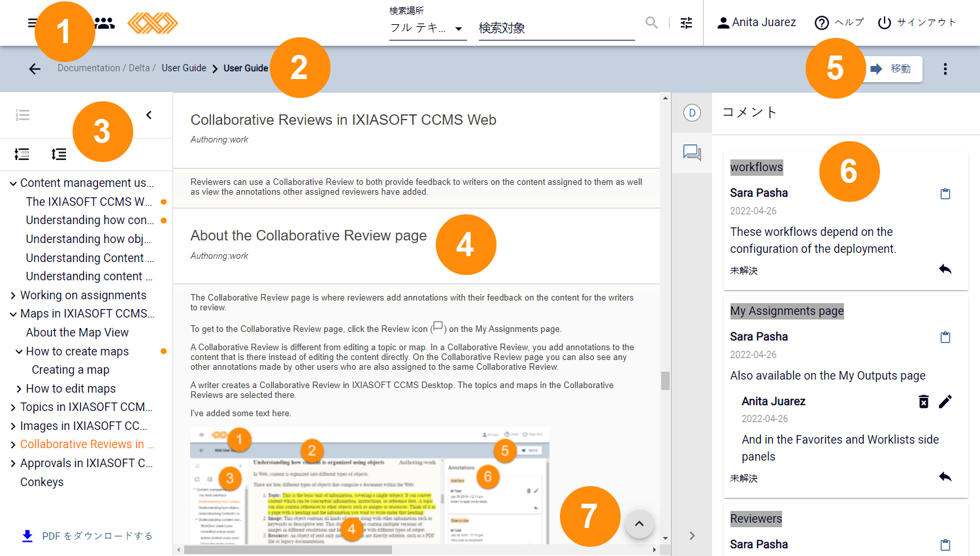Open advanced search filter options
The image size is (980, 556).
[x=686, y=23]
